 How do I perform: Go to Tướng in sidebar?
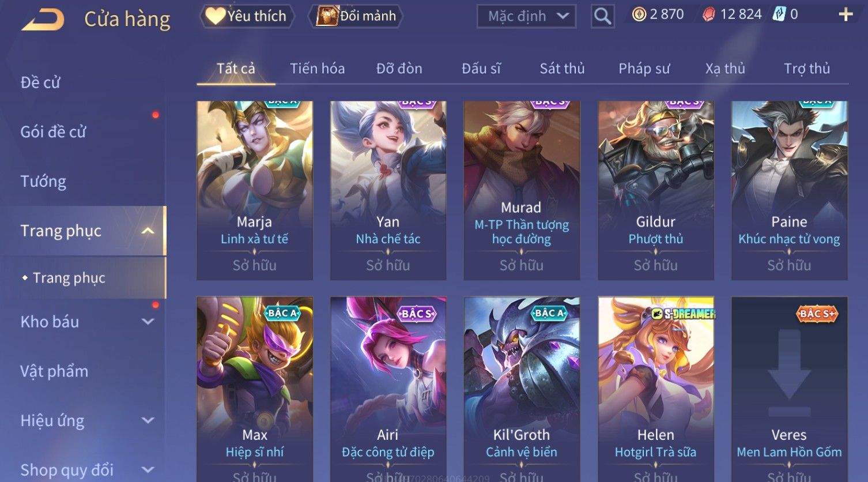[x=43, y=182]
